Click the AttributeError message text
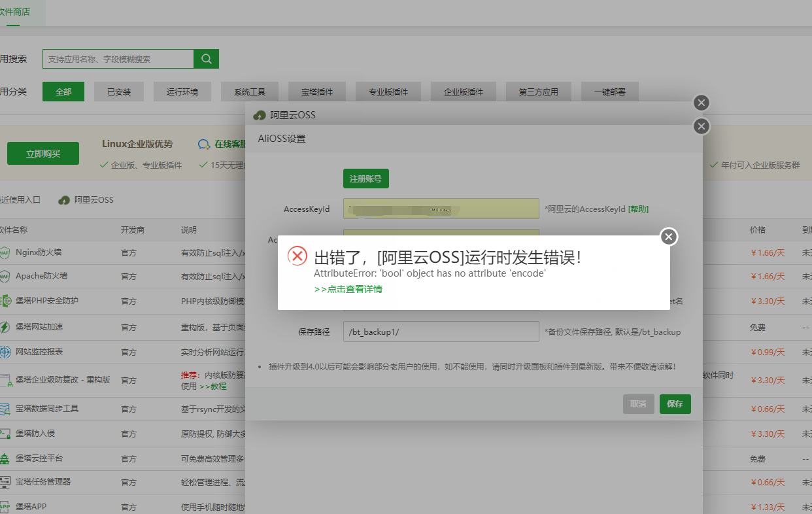 [x=430, y=273]
